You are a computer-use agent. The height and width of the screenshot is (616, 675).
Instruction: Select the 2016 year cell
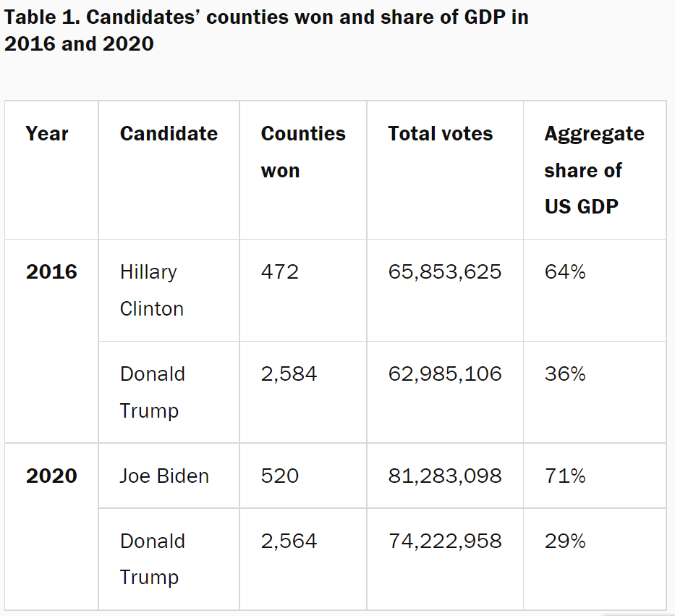[51, 272]
